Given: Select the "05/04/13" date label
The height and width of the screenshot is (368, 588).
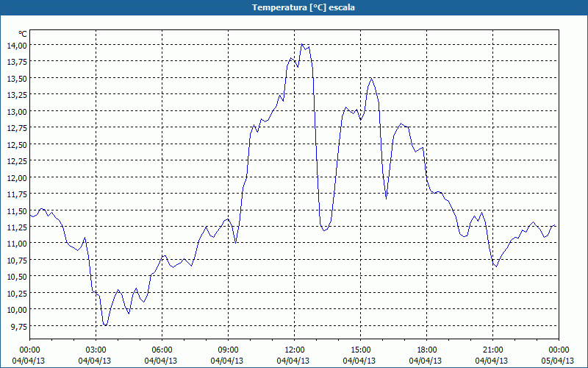Looking at the screenshot, I should click(558, 361).
